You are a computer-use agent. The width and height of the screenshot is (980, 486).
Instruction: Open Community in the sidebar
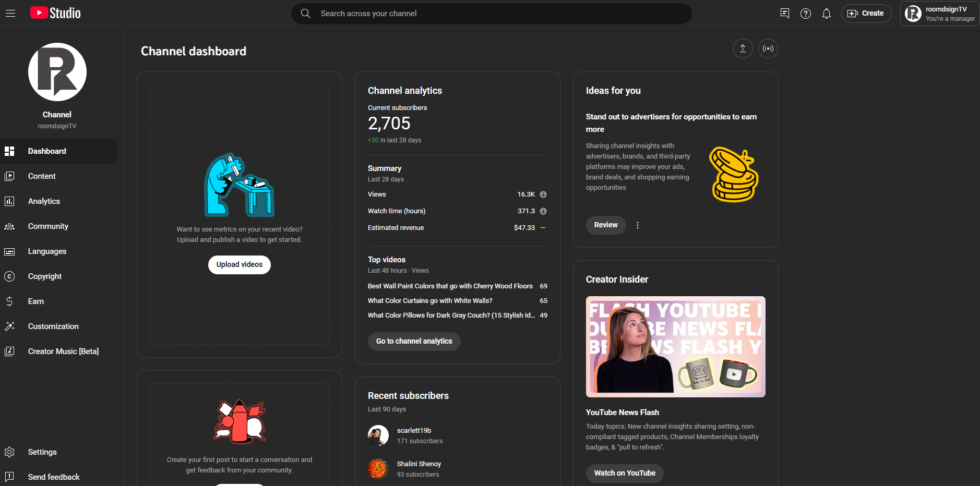click(58, 226)
